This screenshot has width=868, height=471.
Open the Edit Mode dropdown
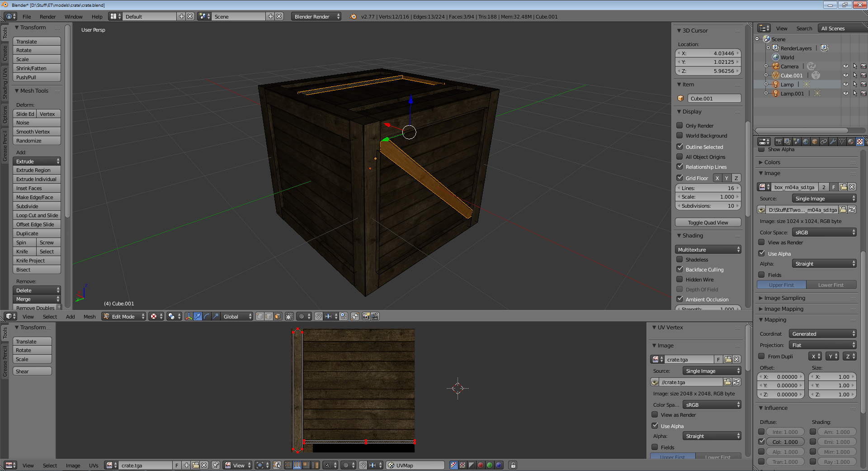[x=124, y=316]
